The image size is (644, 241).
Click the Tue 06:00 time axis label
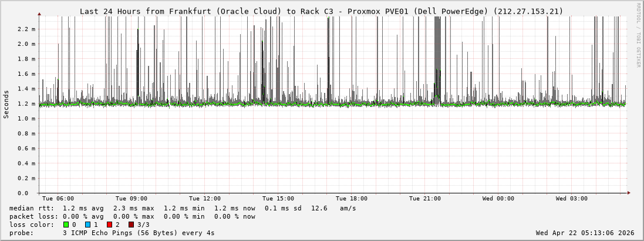coord(58,199)
